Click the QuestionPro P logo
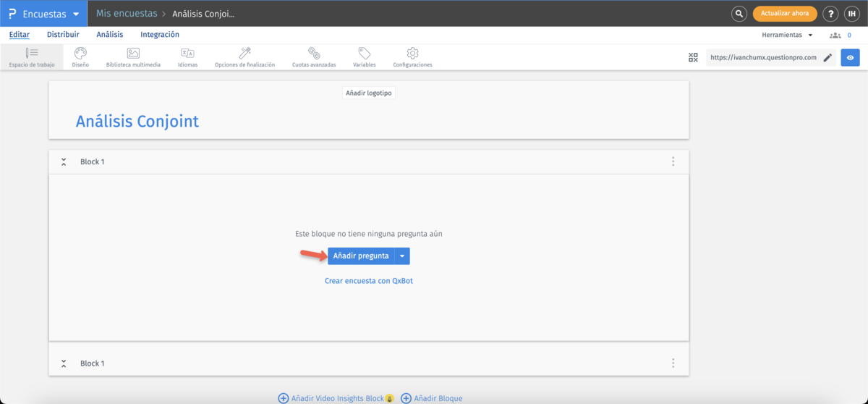The width and height of the screenshot is (868, 404). coord(12,14)
